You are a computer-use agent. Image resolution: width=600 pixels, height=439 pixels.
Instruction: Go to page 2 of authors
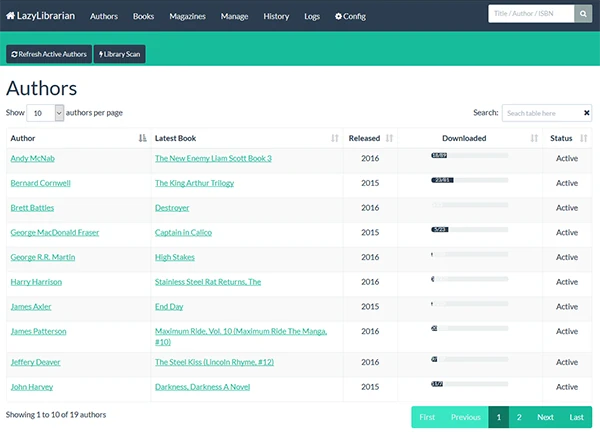point(519,417)
